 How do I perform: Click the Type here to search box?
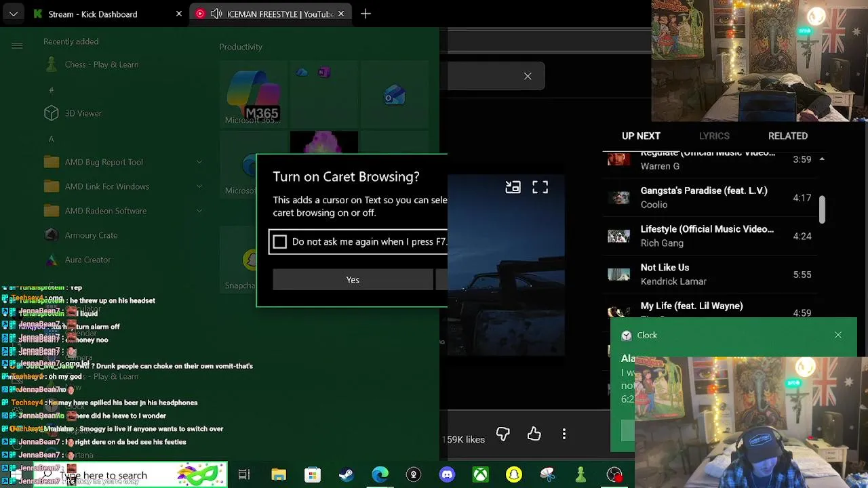[x=130, y=475]
